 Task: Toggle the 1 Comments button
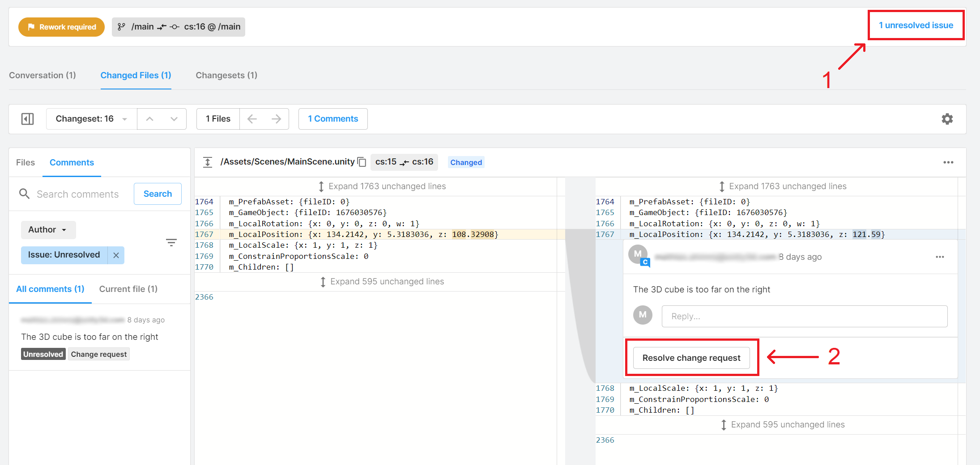point(333,119)
